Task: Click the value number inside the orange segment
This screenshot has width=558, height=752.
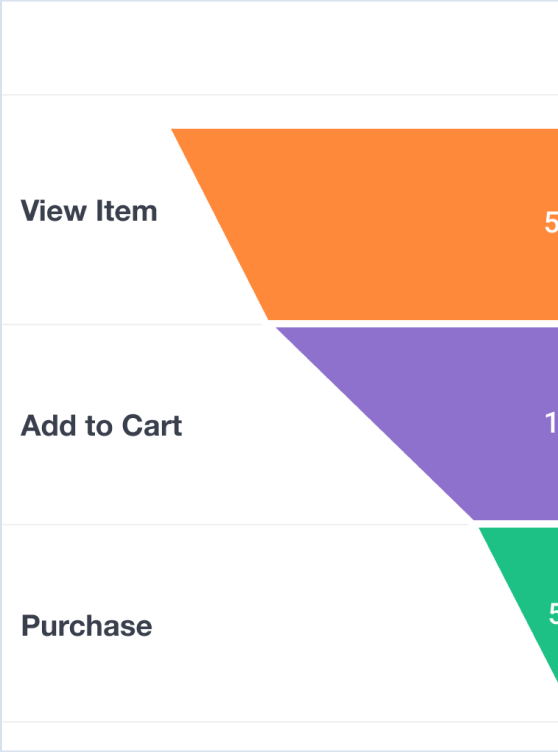Action: tap(551, 223)
